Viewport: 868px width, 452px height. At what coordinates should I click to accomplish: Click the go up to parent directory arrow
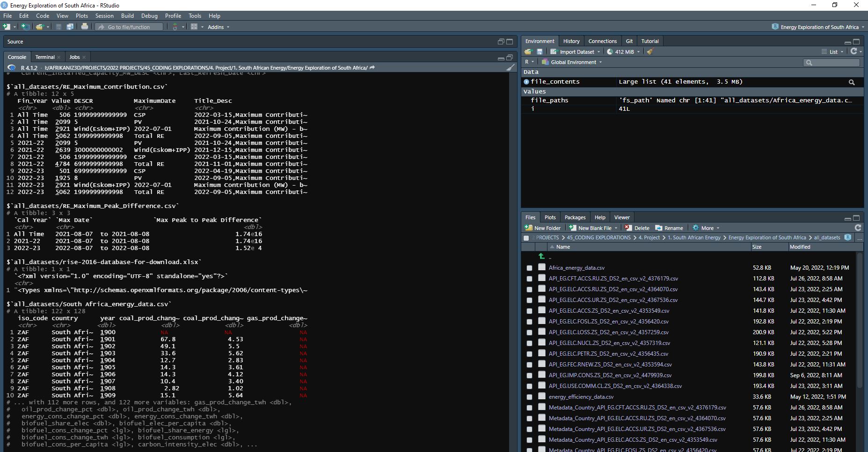point(541,256)
